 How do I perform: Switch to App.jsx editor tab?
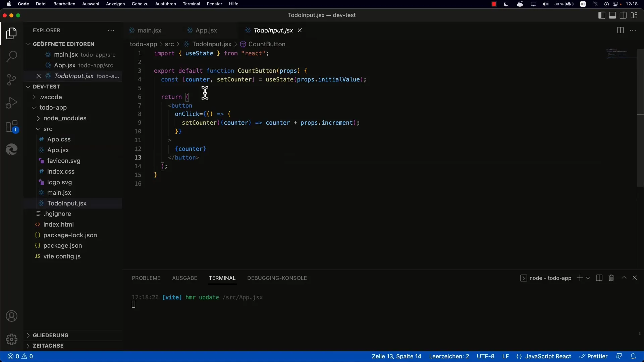tap(206, 31)
